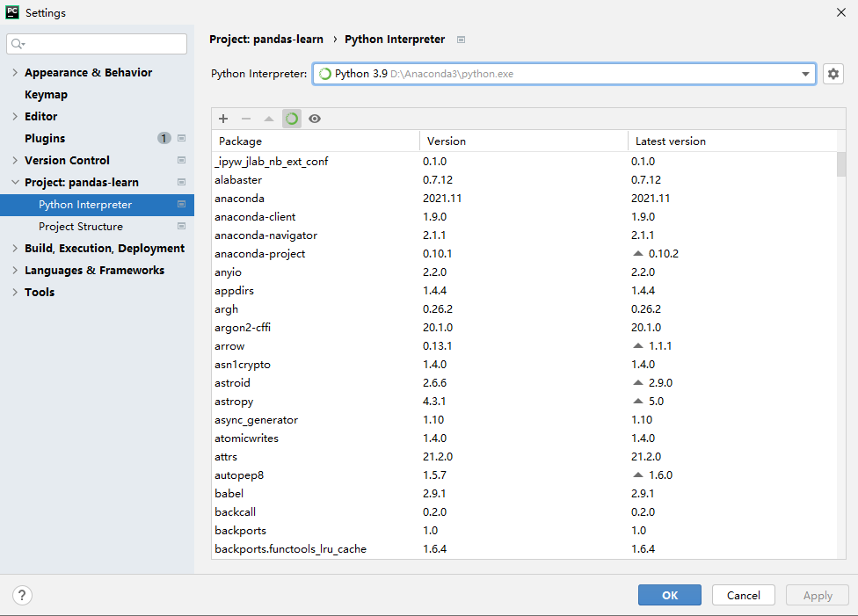Viewport: 858px width, 616px height.
Task: Click upgrade arrow next to astroid 2.9.0
Action: [638, 382]
